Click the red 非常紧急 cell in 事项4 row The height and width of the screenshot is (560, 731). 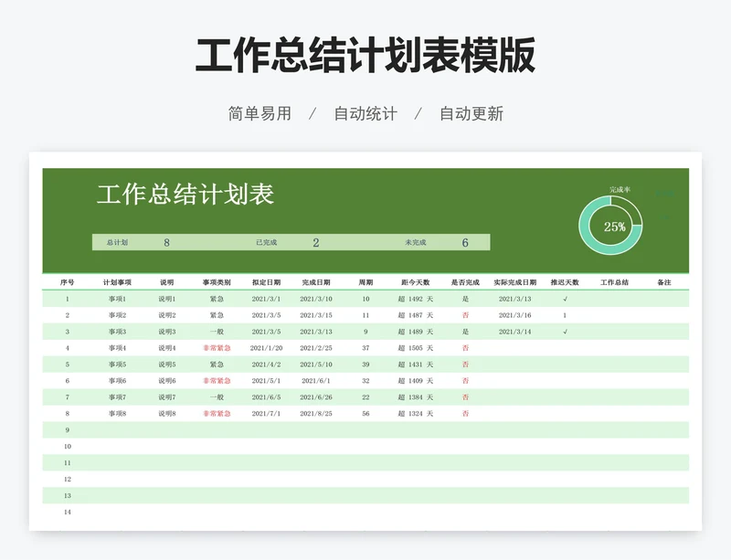217,348
